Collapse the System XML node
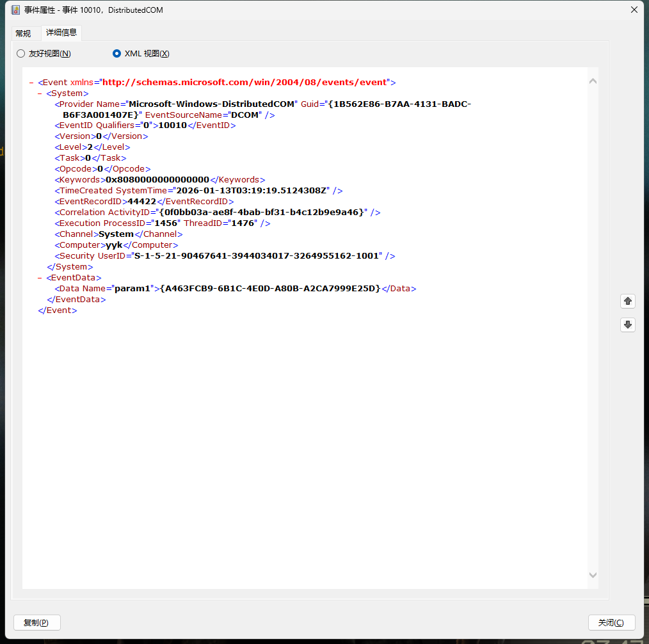 40,93
